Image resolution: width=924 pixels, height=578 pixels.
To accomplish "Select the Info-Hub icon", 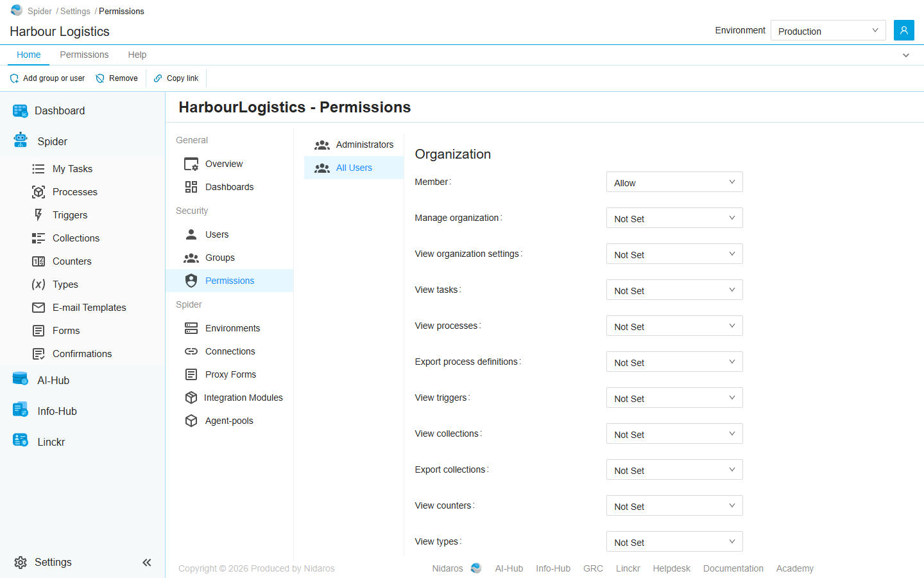I will [x=21, y=410].
